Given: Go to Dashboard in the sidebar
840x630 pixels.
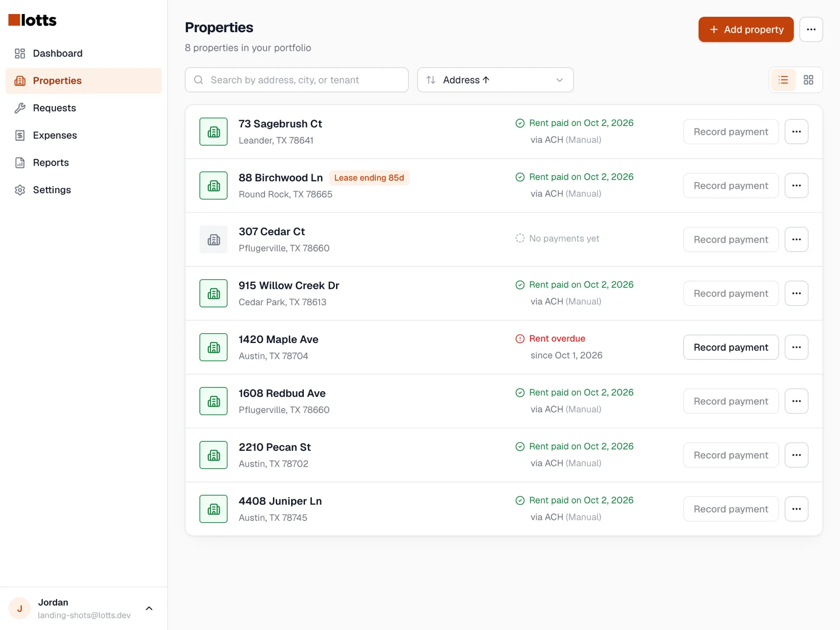Looking at the screenshot, I should point(84,53).
